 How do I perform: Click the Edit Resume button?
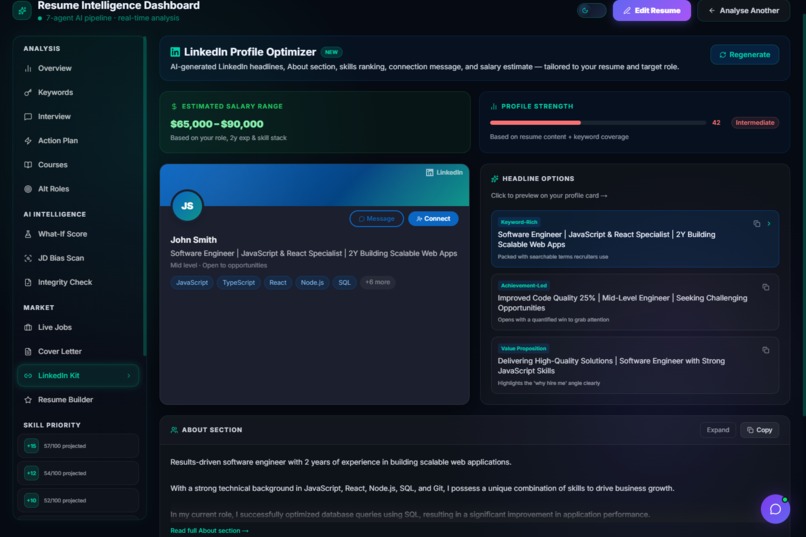click(651, 10)
